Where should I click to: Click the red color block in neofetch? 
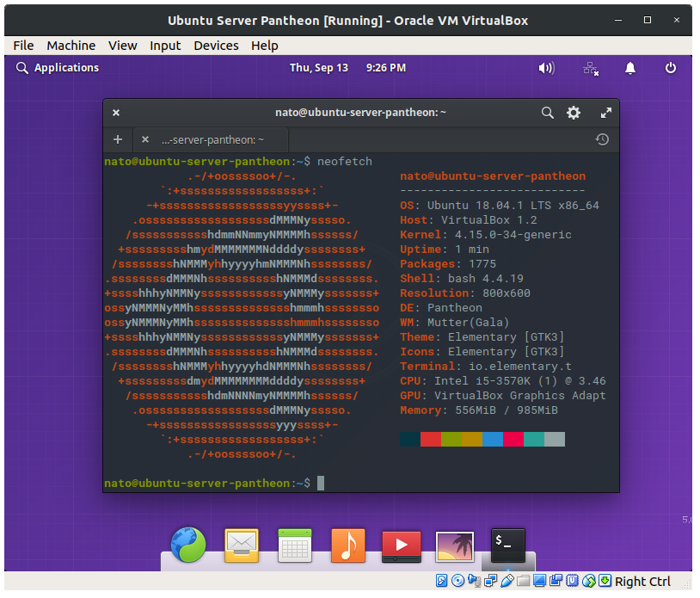click(431, 439)
